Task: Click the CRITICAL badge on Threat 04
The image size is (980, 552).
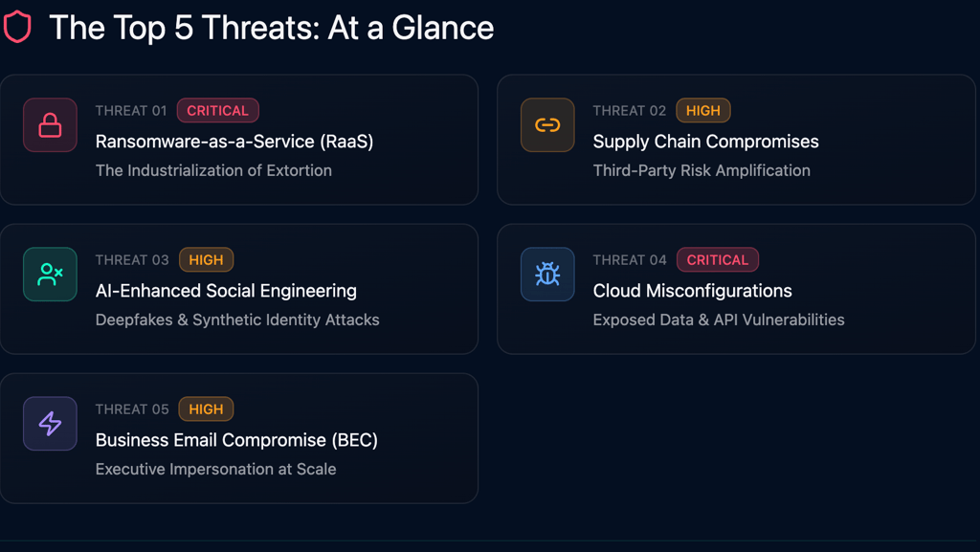Action: click(x=718, y=260)
